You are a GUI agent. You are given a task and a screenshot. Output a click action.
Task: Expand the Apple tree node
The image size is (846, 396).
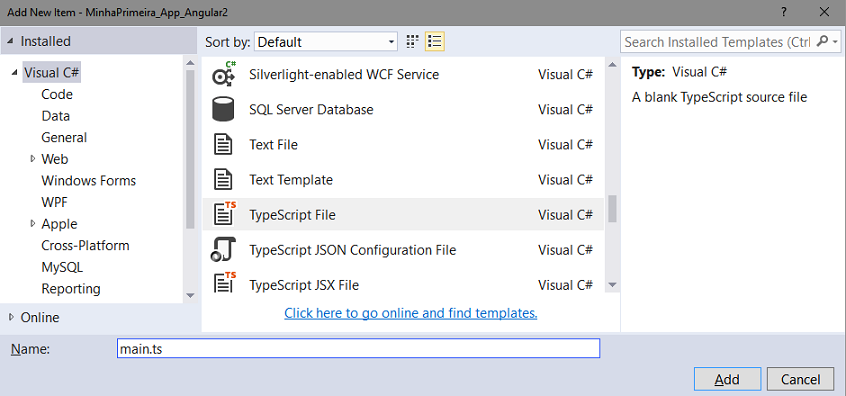[x=33, y=224]
